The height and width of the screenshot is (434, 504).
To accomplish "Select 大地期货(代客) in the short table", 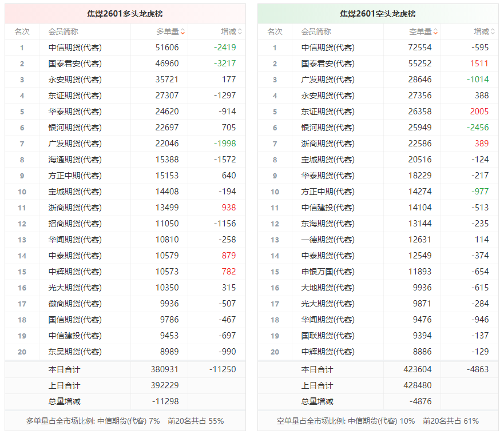I will 328,288.
